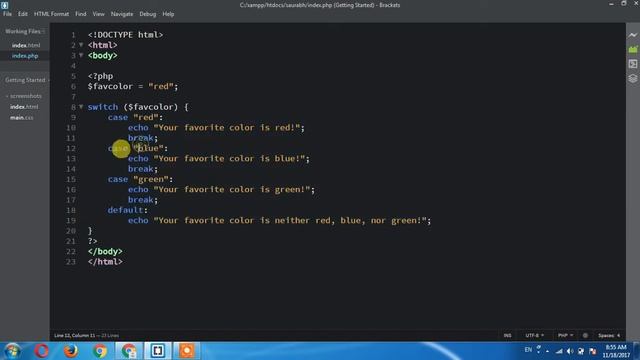Click the volume speaker tray icon
Screen dimensions: 640x360
click(570, 351)
